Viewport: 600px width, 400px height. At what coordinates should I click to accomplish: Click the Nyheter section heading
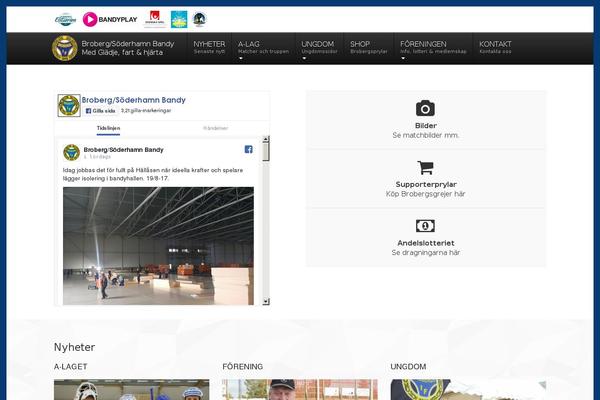click(74, 347)
